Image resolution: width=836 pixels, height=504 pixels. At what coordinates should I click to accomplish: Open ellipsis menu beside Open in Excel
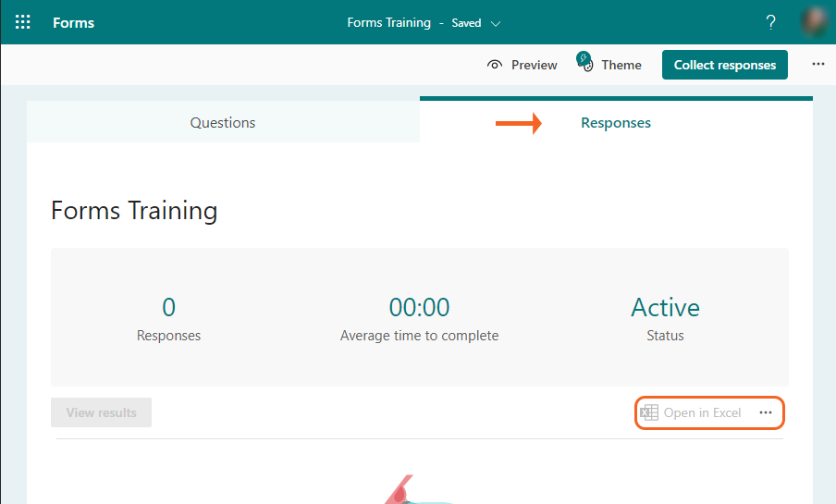(766, 412)
